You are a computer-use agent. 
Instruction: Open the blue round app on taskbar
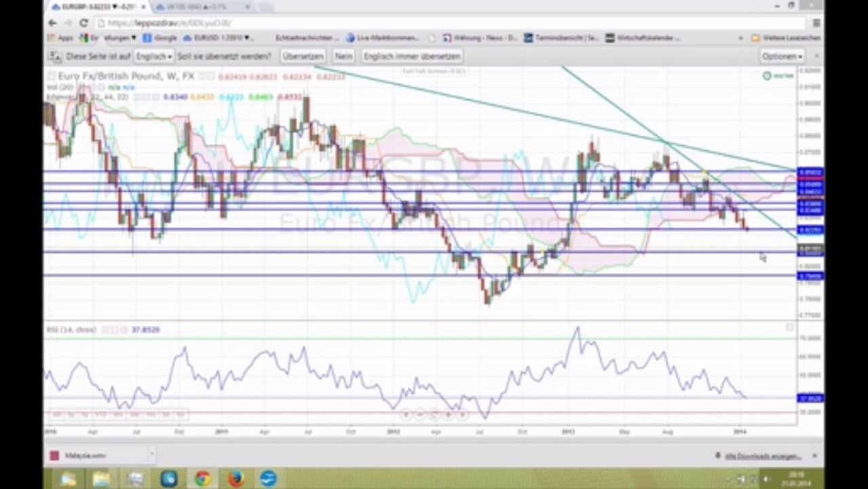(269, 479)
